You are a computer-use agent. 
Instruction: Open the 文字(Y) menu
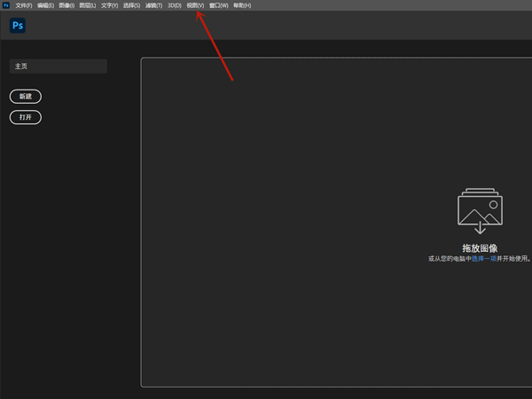(x=109, y=5)
